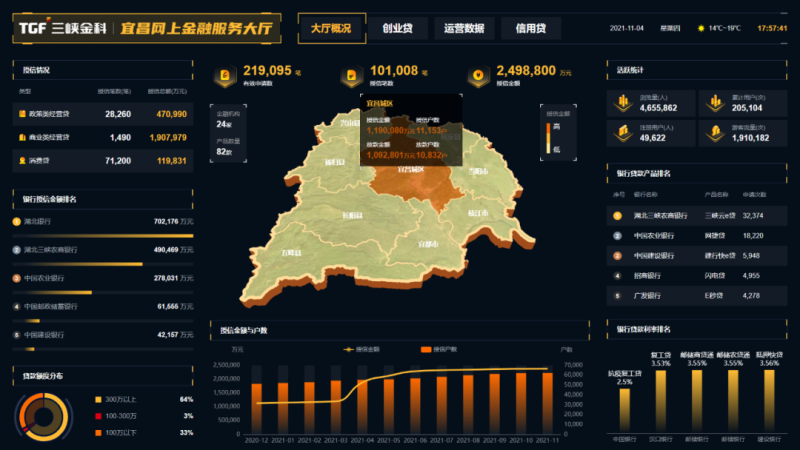
Task: Click rank 5 badge beside 中国建设银行 on left
Action: (x=16, y=335)
